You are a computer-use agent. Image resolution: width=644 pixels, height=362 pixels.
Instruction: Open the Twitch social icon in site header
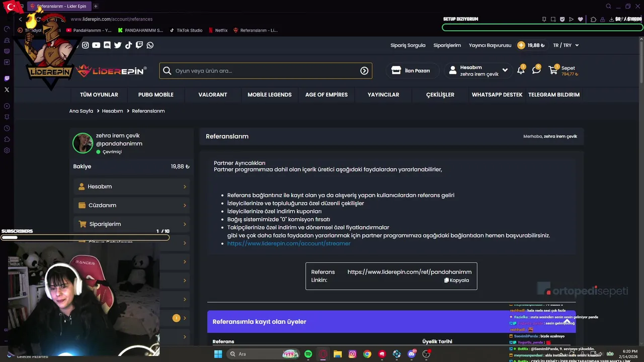pyautogui.click(x=139, y=45)
